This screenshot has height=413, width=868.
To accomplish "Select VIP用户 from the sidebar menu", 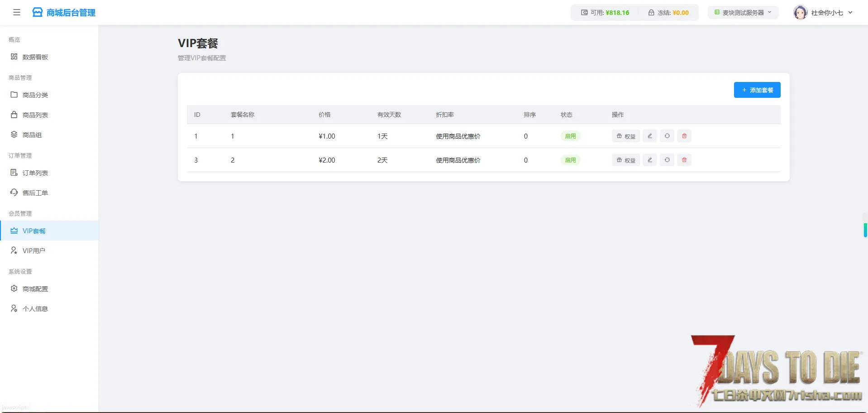I will (34, 251).
